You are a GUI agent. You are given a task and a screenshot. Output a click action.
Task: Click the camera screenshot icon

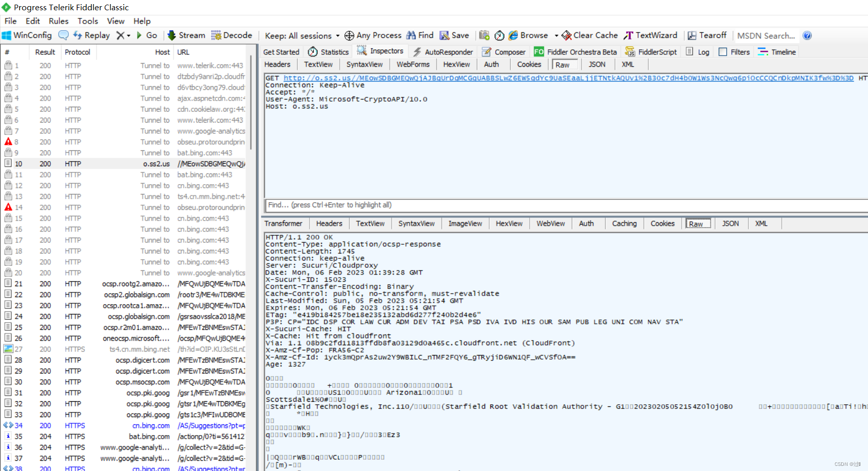(484, 35)
